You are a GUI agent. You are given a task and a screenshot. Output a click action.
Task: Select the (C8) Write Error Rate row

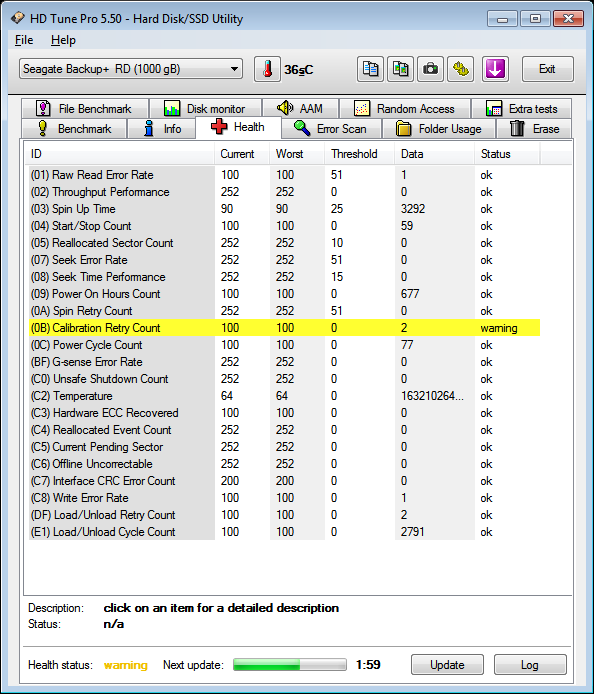coord(285,498)
